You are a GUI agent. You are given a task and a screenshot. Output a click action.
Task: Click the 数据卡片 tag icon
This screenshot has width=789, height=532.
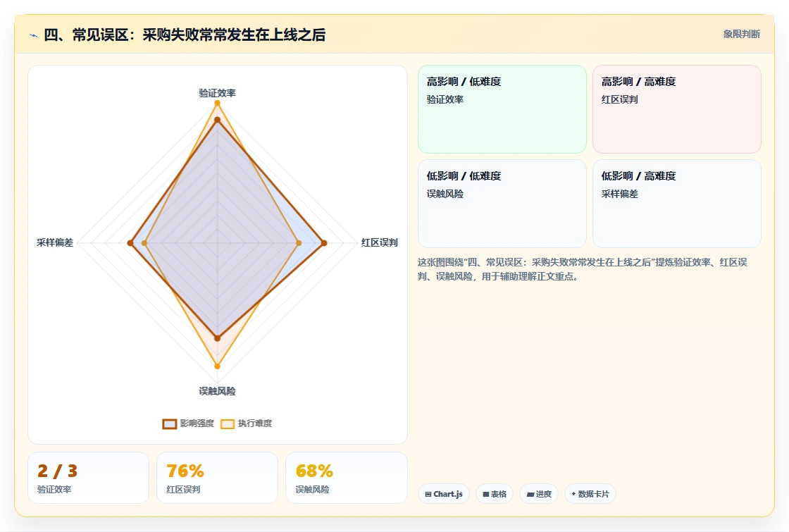573,494
